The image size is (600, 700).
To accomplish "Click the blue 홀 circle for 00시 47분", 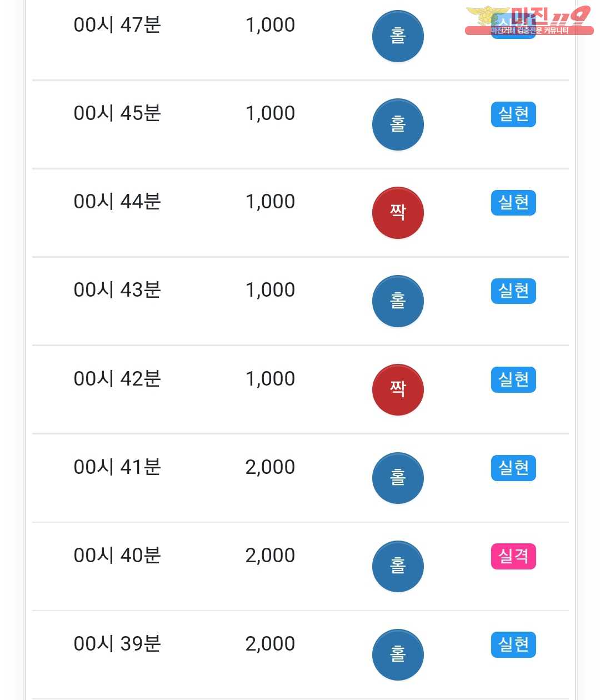I will pos(398,36).
